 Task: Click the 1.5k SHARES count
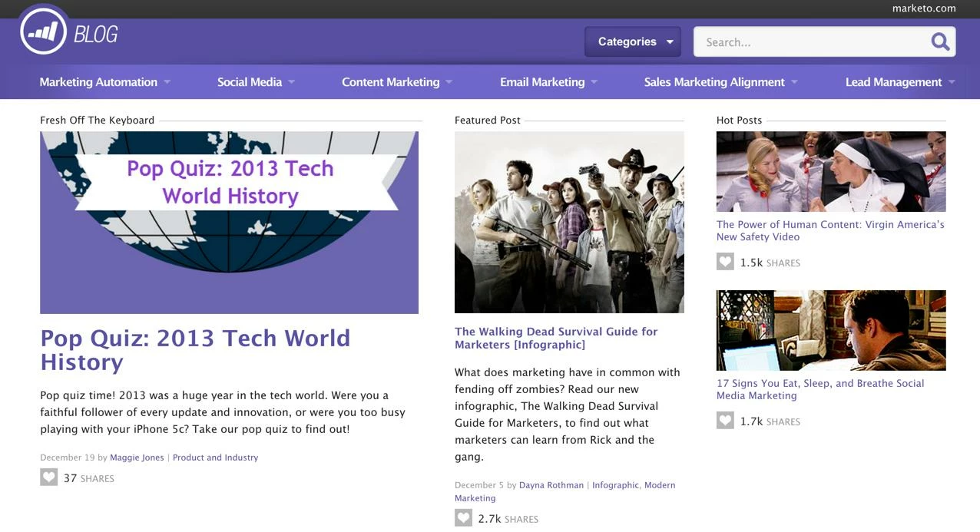pyautogui.click(x=770, y=263)
